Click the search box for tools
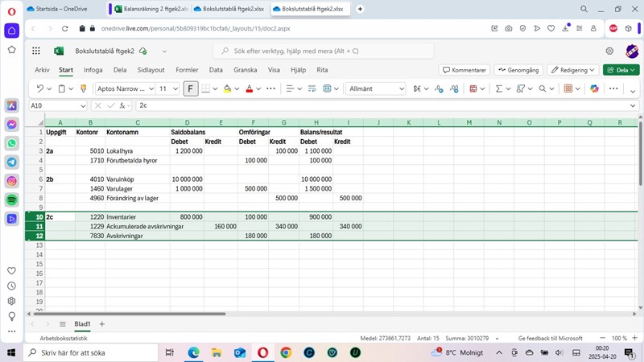 point(322,51)
